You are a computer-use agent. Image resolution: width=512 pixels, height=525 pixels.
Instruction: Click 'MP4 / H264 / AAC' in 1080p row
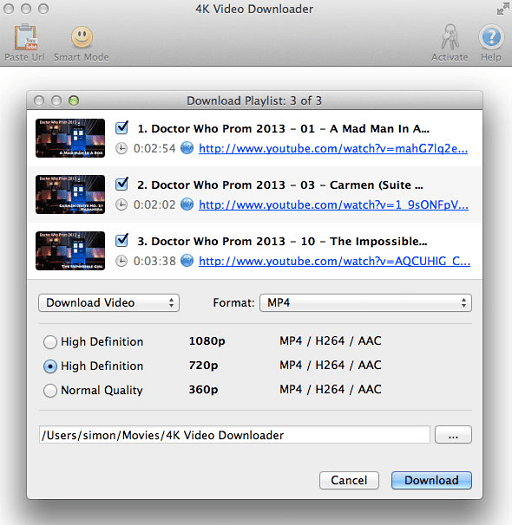(x=331, y=341)
